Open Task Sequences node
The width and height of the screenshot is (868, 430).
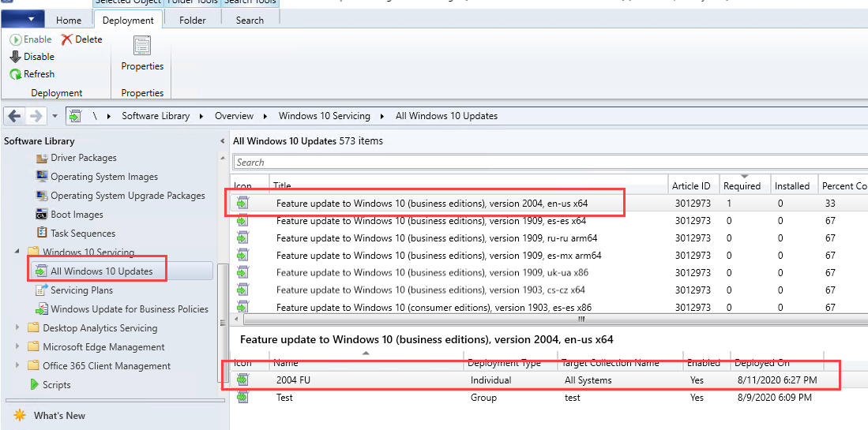(76, 233)
